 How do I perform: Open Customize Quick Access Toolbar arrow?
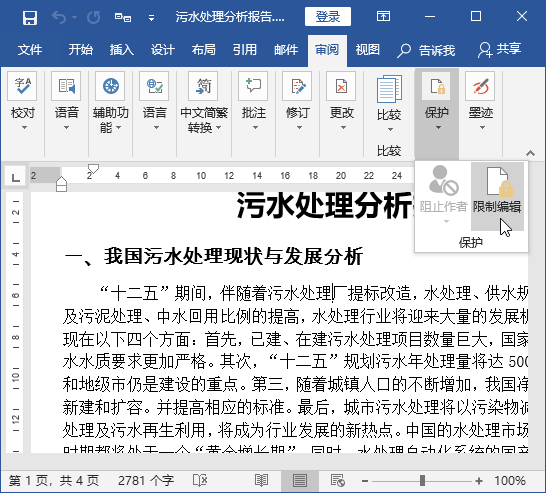coord(151,18)
